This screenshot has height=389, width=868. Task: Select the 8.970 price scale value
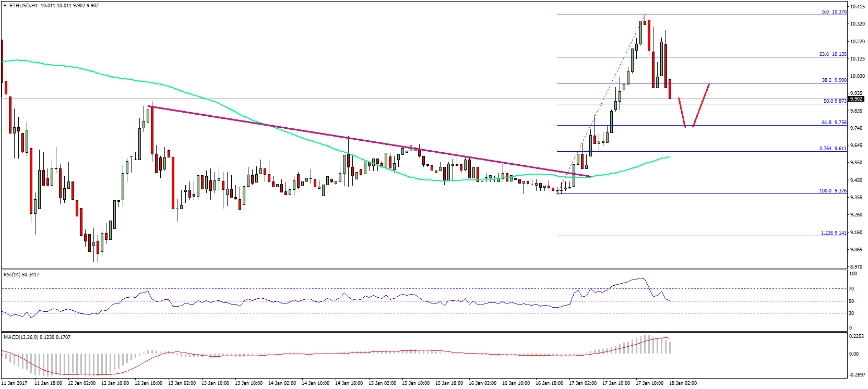tap(857, 267)
